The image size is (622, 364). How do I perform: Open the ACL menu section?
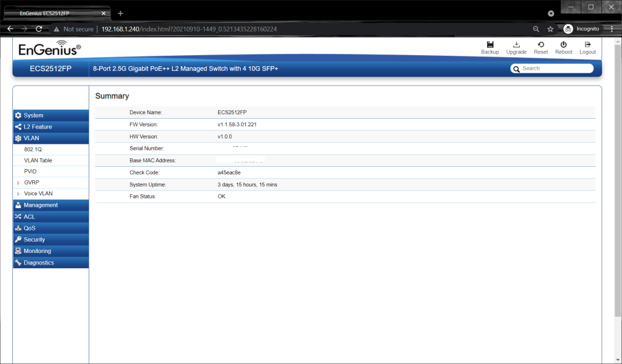[x=51, y=217]
